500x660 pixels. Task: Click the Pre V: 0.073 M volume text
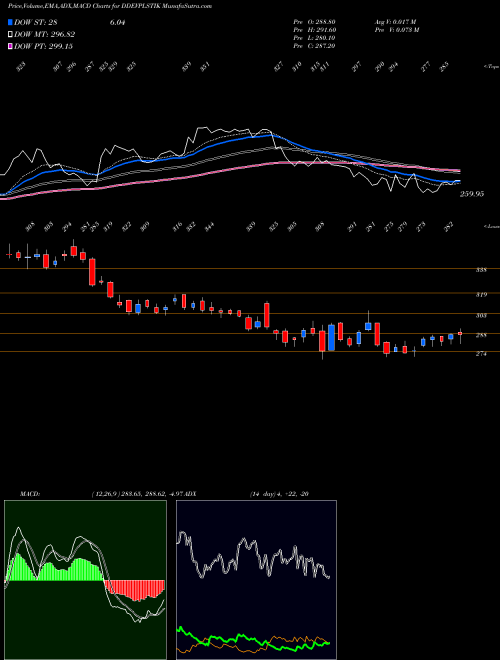click(396, 30)
